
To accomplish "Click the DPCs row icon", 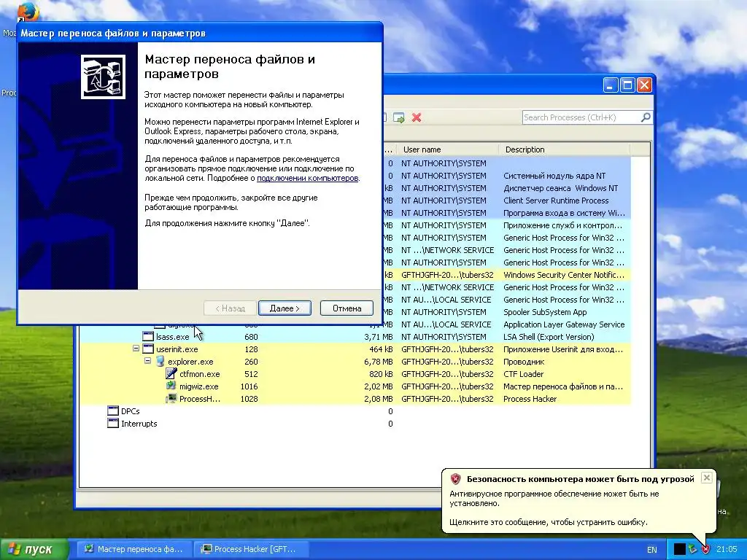I will pyautogui.click(x=113, y=411).
